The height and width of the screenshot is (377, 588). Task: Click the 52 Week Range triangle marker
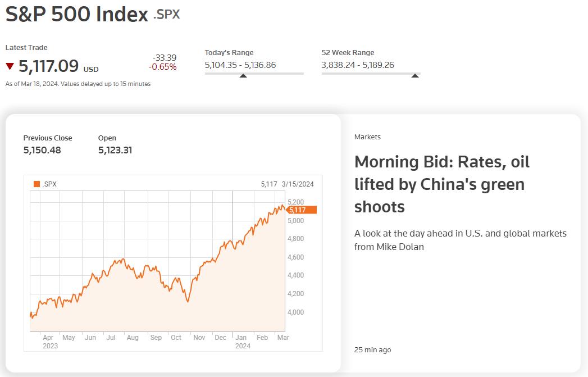(415, 75)
